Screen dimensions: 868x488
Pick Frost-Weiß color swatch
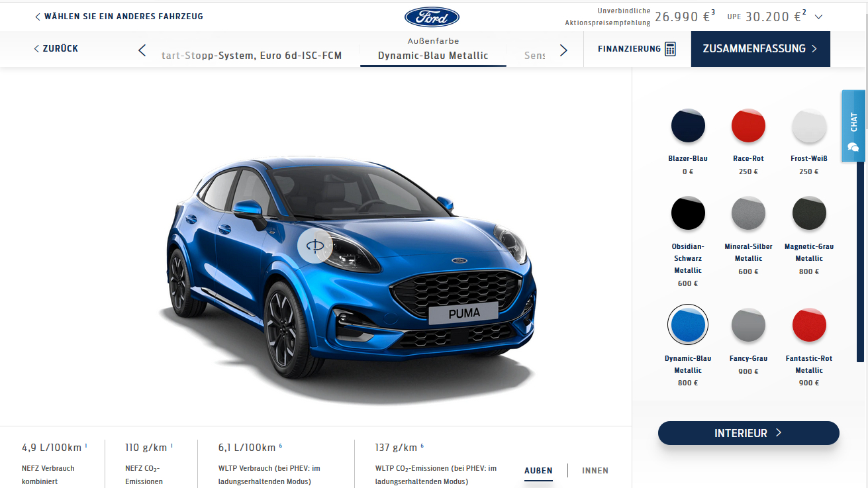[x=809, y=125]
